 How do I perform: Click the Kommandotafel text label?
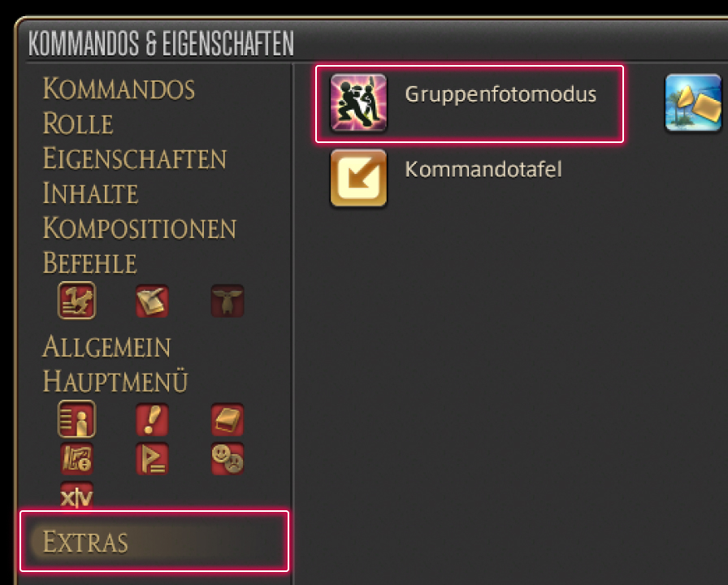(483, 169)
